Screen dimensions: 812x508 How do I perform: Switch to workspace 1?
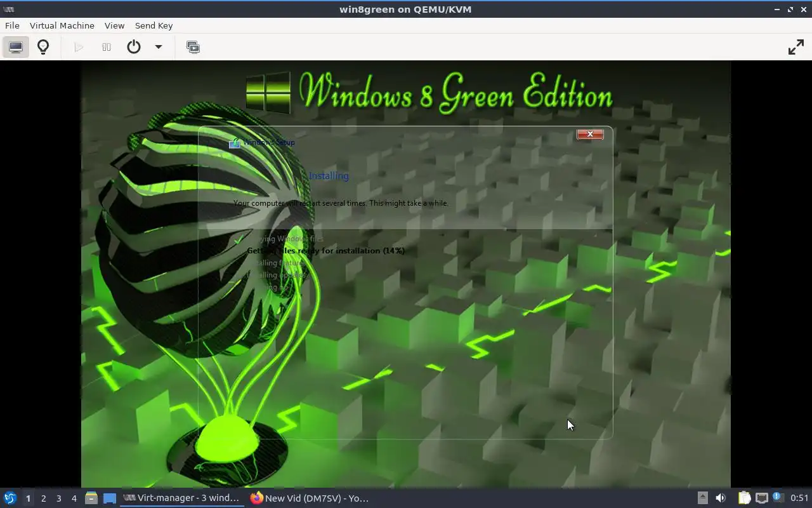point(28,498)
